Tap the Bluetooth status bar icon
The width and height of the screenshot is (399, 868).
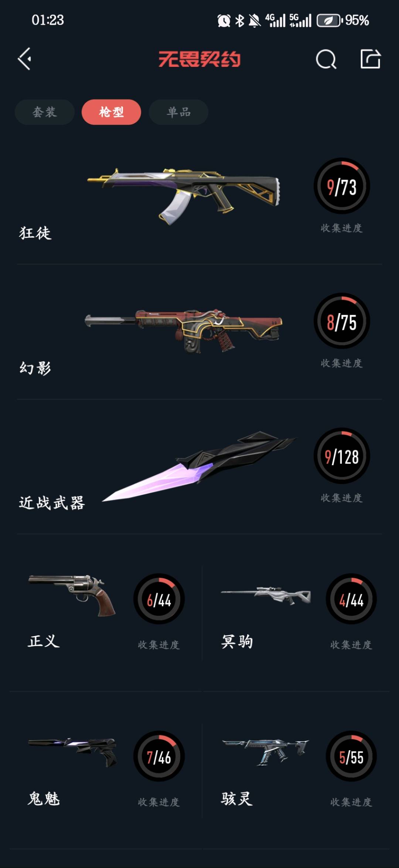coord(240,21)
